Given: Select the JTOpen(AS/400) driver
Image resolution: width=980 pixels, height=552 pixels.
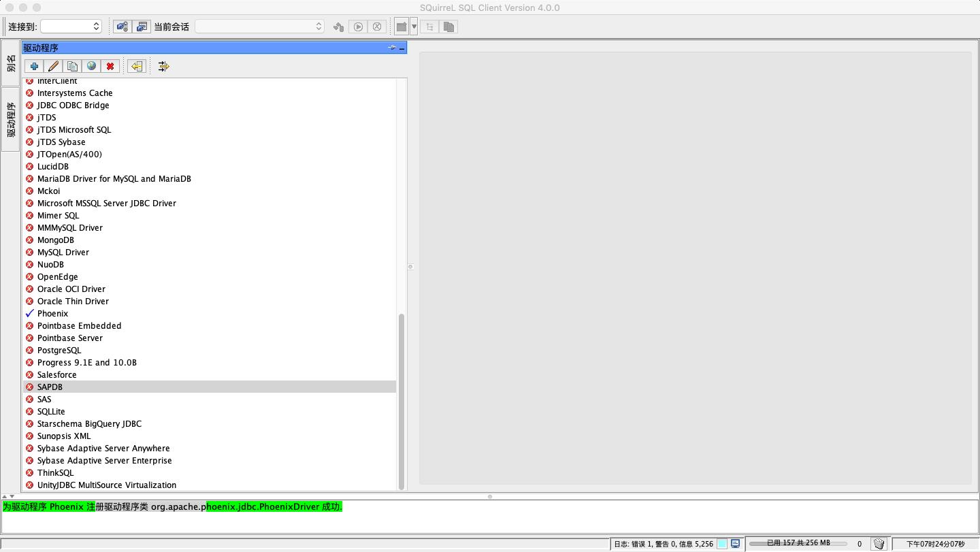Looking at the screenshot, I should pos(210,154).
